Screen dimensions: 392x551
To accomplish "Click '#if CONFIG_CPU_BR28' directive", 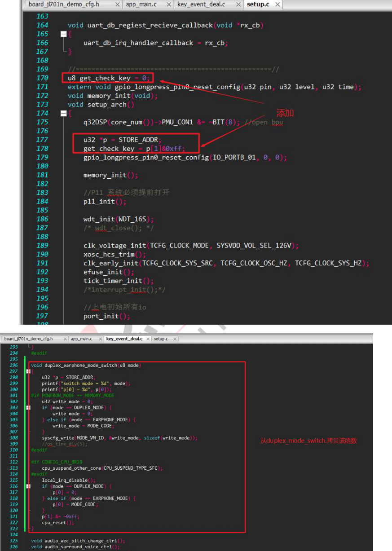I will click(56, 462).
